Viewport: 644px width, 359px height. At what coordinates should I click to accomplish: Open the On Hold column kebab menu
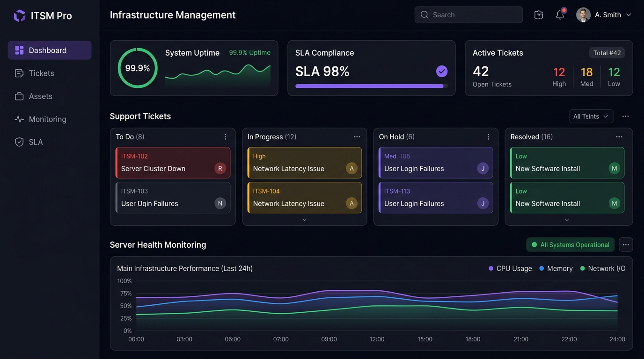point(488,137)
